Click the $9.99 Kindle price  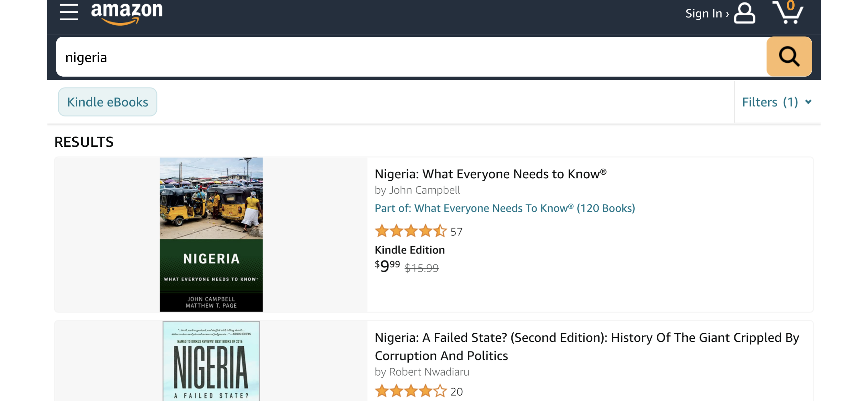pyautogui.click(x=387, y=266)
